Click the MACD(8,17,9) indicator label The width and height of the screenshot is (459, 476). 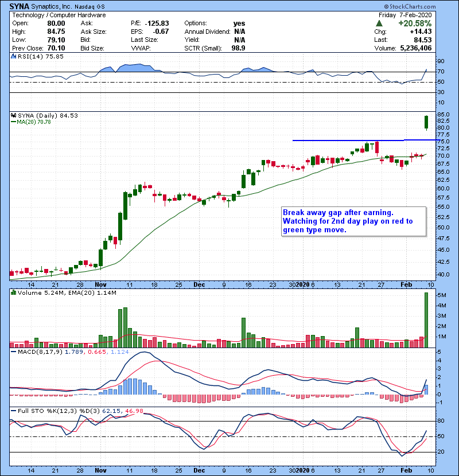click(x=40, y=352)
